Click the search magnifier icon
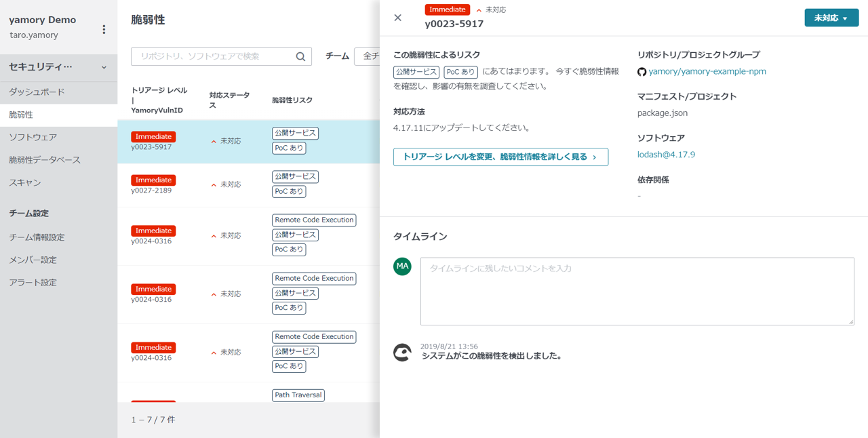Screen dimensions: 868x438 (x=300, y=57)
